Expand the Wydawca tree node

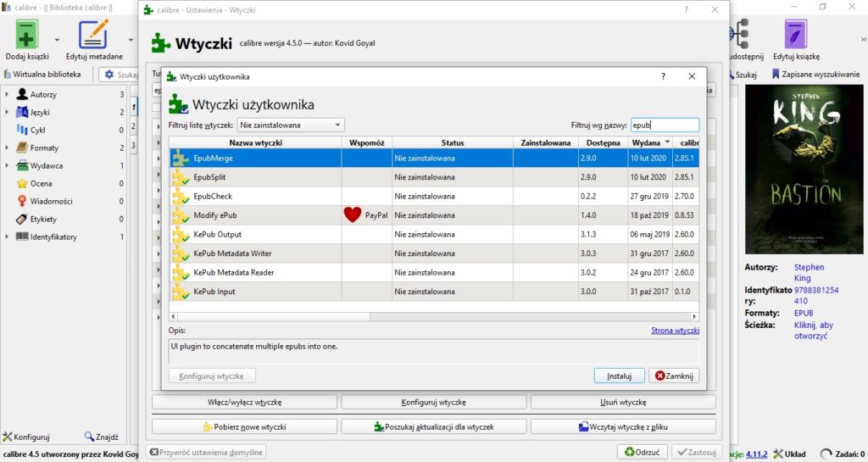pos(7,165)
